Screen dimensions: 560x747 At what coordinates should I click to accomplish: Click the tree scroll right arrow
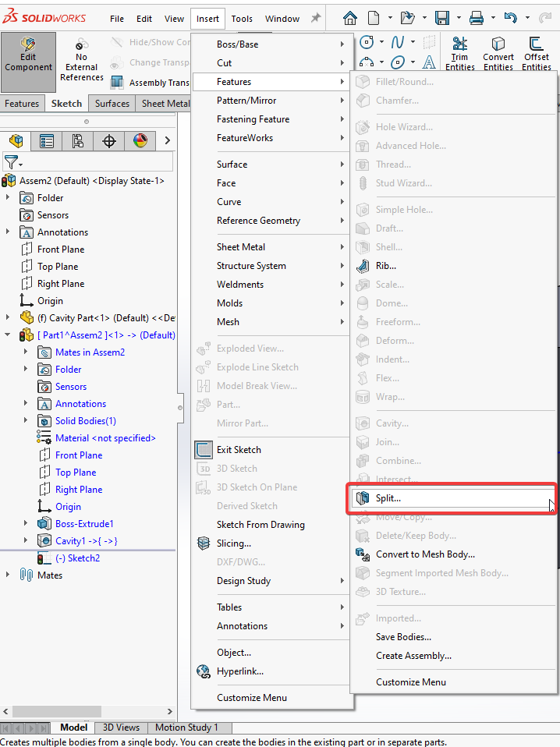(170, 711)
